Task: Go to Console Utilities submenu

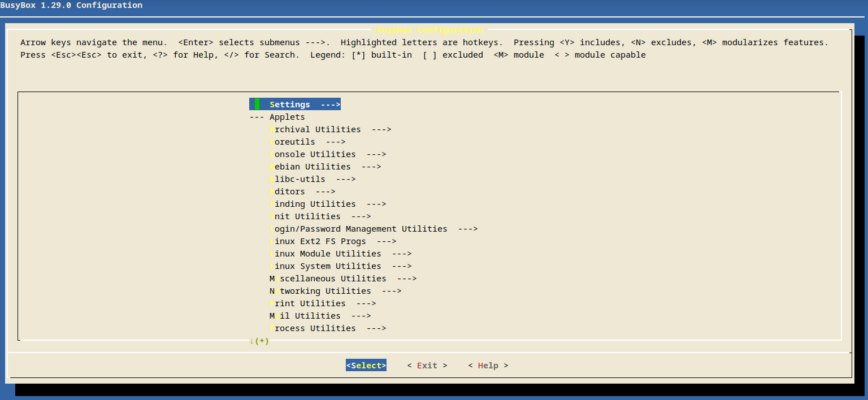Action: [x=328, y=154]
